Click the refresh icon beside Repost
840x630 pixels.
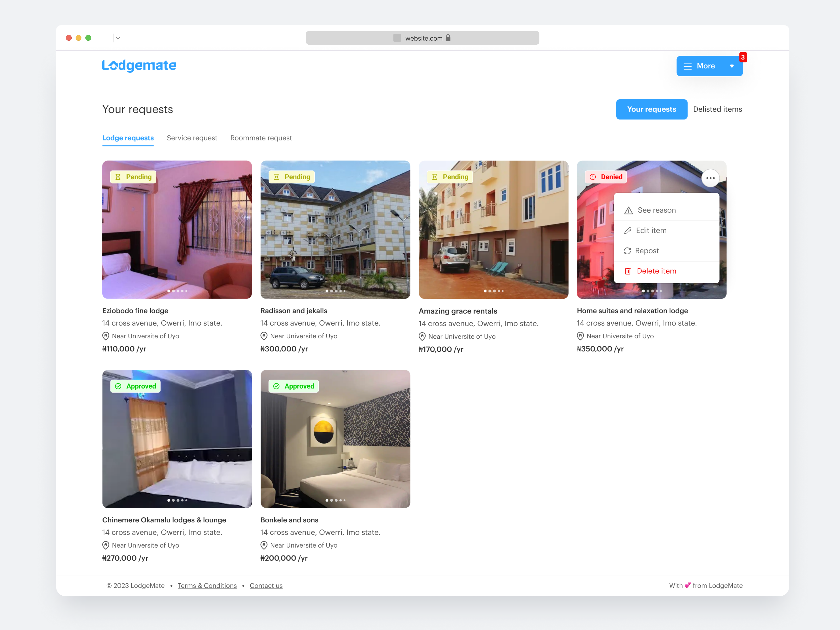click(627, 251)
